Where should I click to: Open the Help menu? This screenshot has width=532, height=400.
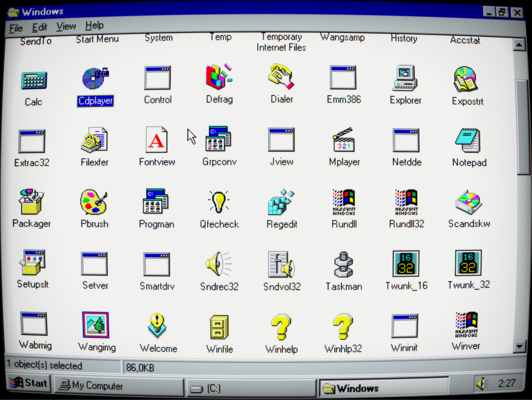pos(94,26)
